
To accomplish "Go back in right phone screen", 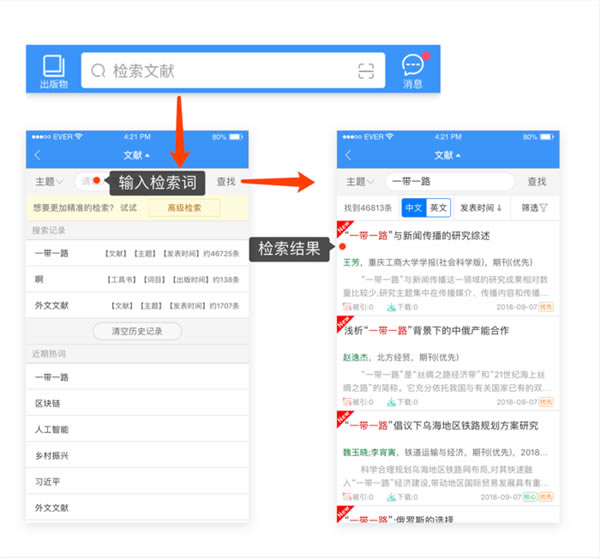I will [348, 155].
